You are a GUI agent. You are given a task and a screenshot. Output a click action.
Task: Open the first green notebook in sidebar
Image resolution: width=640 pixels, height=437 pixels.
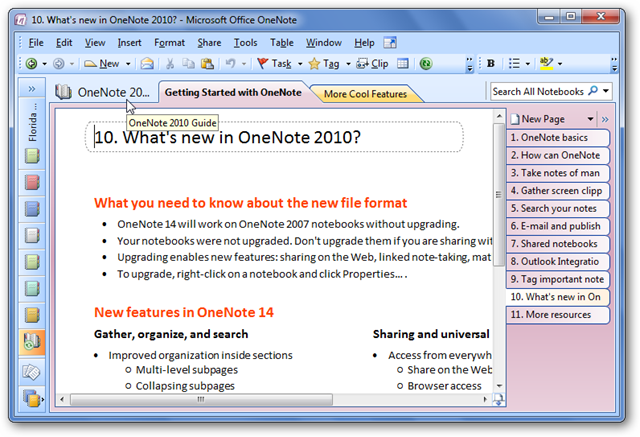click(x=32, y=156)
